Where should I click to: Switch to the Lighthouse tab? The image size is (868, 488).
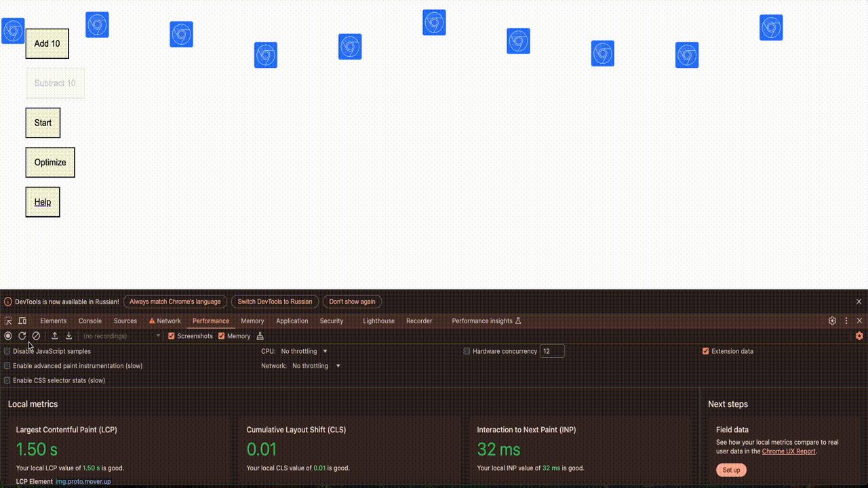point(378,321)
